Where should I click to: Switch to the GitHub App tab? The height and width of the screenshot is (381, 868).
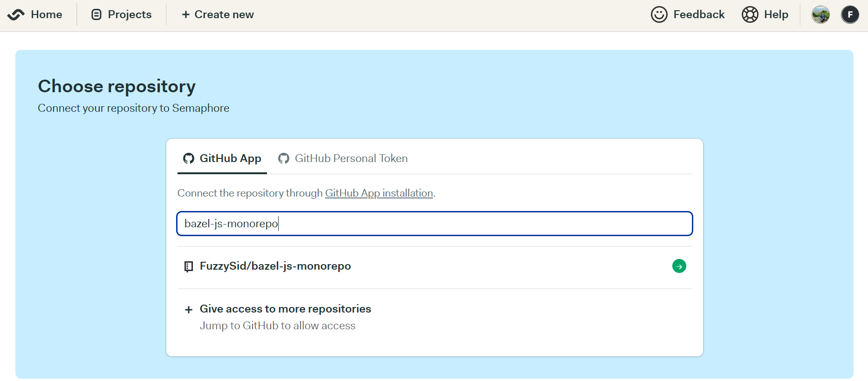222,158
